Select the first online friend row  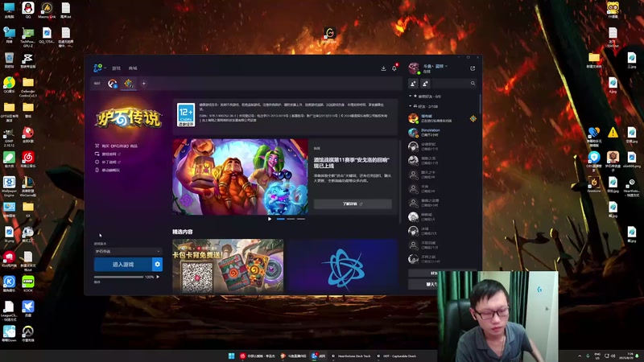coord(442,118)
